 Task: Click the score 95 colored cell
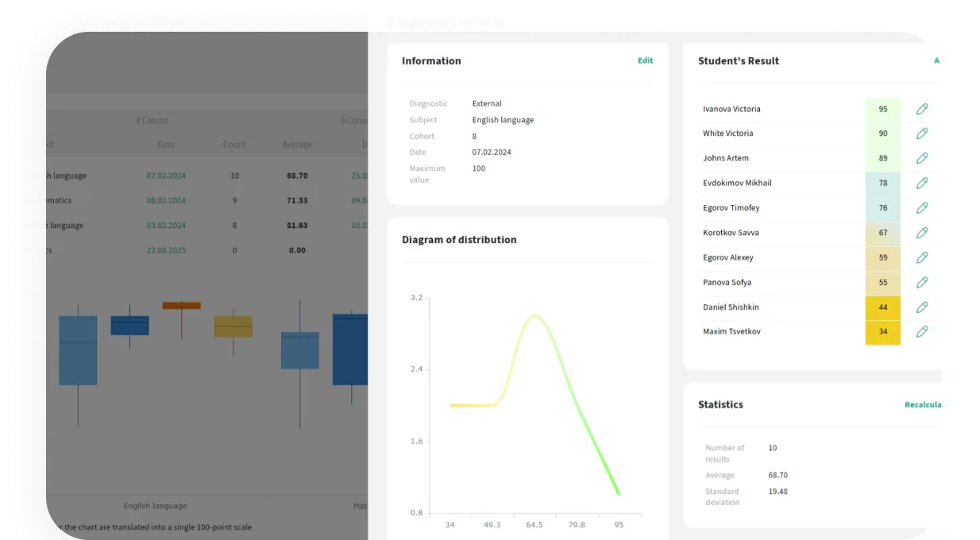pos(882,109)
